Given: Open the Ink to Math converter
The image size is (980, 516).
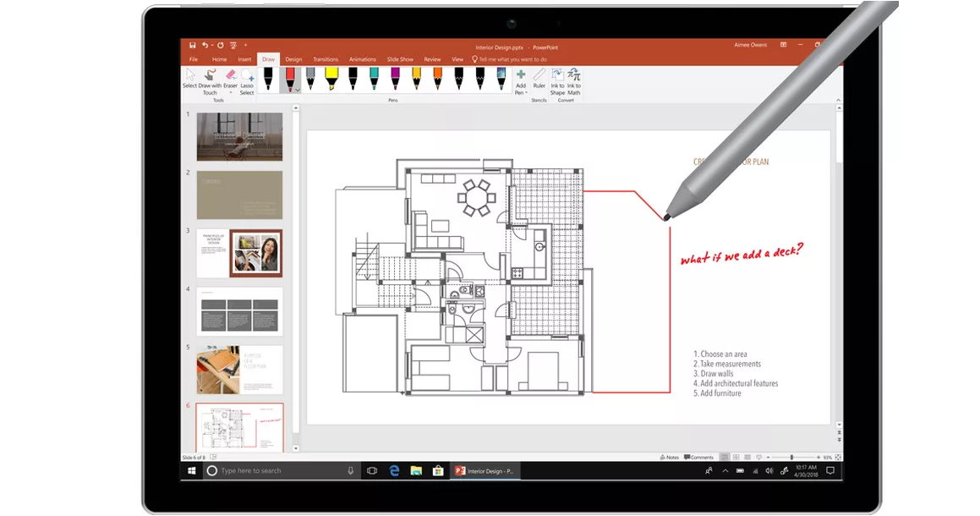Looking at the screenshot, I should coord(574,80).
